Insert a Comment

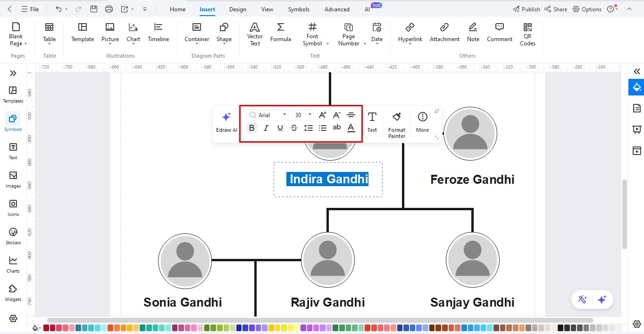499,33
